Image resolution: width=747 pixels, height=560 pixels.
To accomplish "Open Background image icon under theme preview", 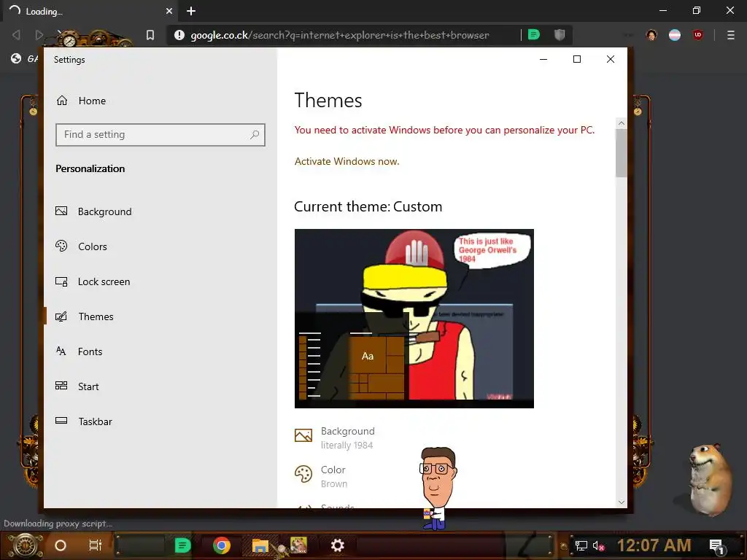I will (303, 435).
